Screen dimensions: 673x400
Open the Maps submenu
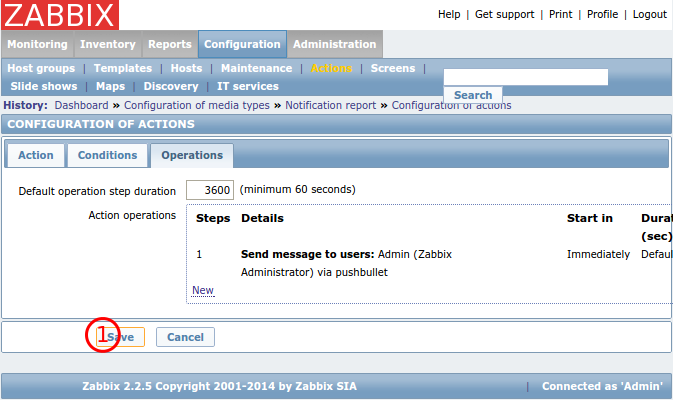[110, 86]
